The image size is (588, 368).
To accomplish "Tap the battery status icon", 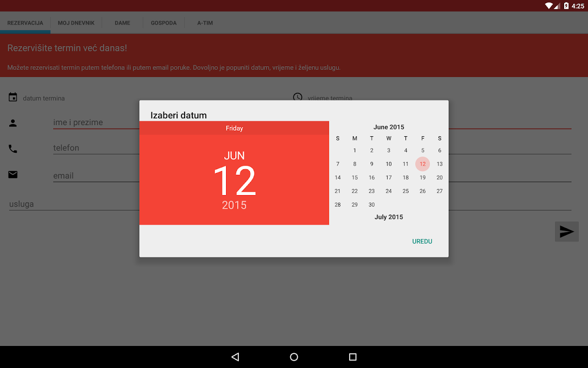I will point(566,6).
